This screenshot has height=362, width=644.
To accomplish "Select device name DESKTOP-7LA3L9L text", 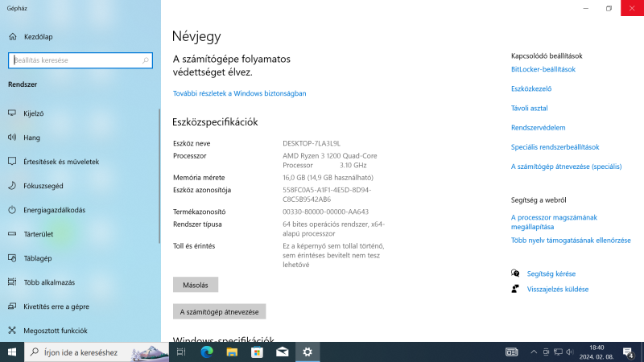I will pyautogui.click(x=312, y=143).
